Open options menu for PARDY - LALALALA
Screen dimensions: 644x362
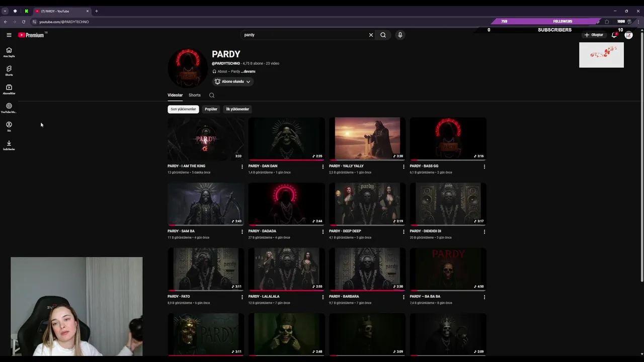coord(323,297)
